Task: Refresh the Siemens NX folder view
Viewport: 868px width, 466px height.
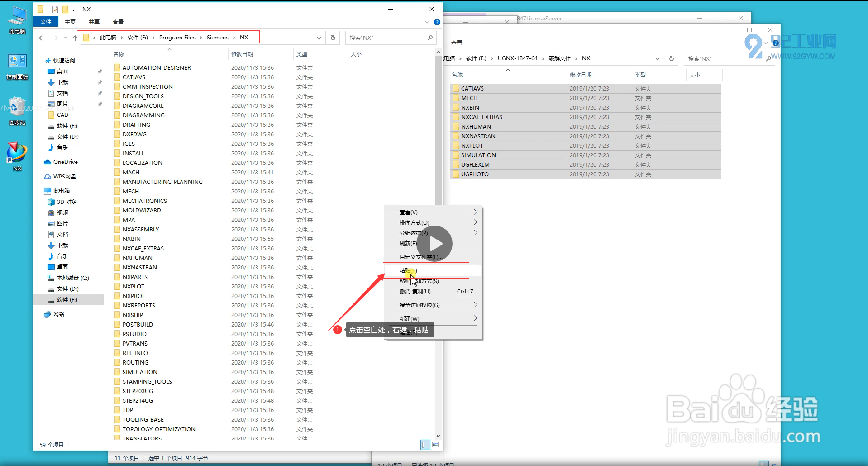Action: pyautogui.click(x=333, y=38)
